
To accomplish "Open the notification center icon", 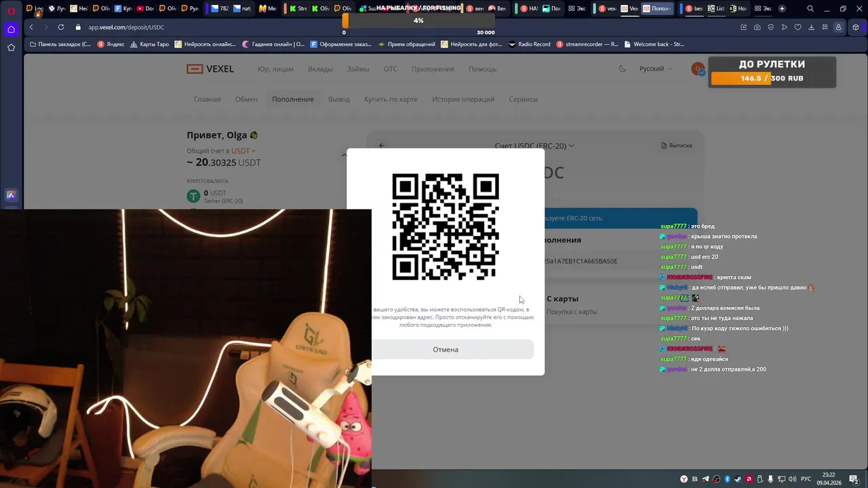I will click(854, 479).
